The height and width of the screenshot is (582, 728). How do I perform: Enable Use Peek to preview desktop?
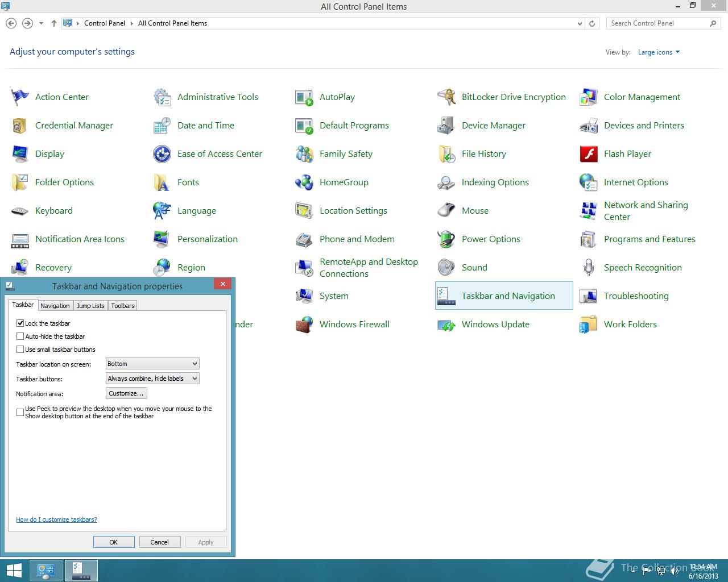pyautogui.click(x=20, y=412)
